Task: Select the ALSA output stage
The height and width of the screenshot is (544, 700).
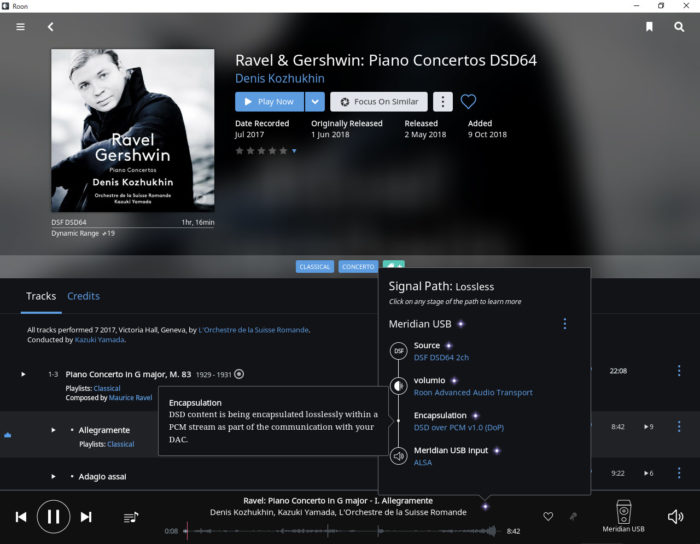Action: coord(423,463)
